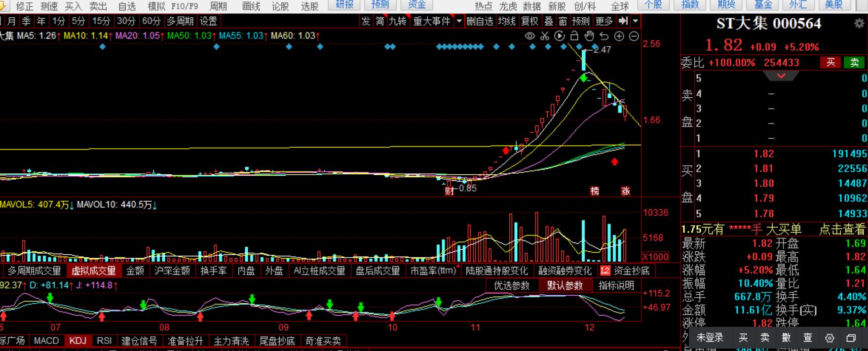Click the restore-window icon in trading bar
This screenshot has width=868, height=351.
pos(851,338)
